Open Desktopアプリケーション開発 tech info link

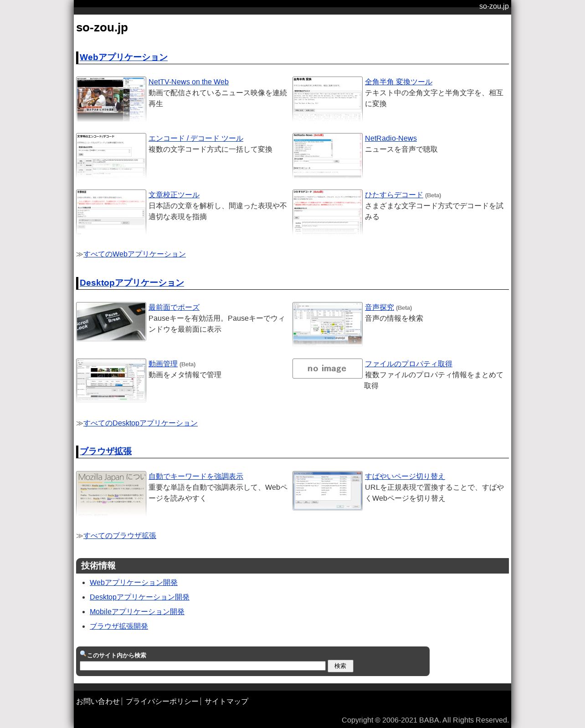tap(139, 597)
